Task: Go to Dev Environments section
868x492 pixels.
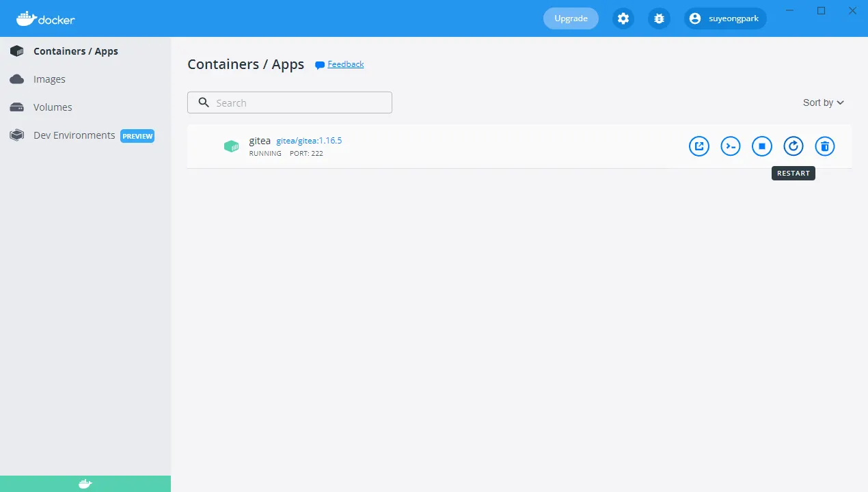Action: (x=85, y=135)
